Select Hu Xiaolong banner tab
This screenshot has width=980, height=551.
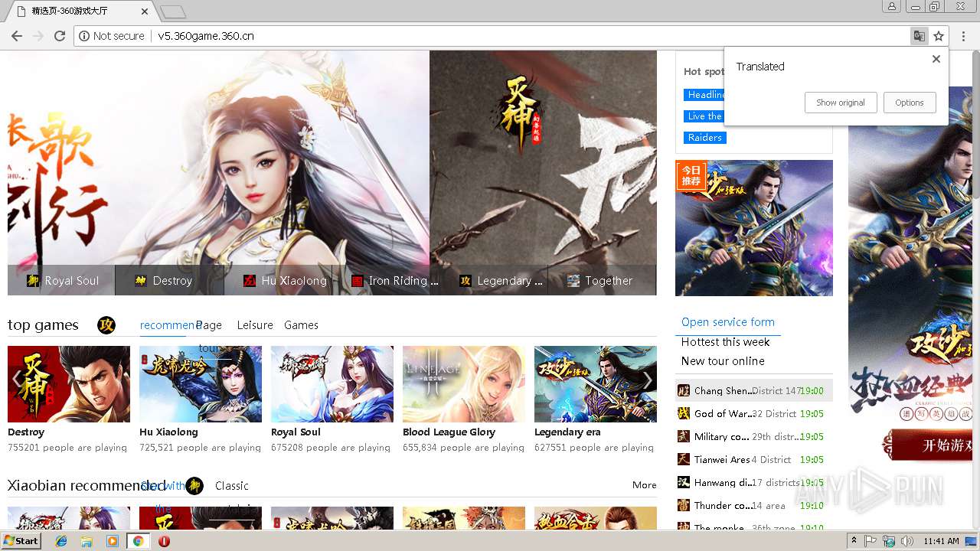pos(278,281)
